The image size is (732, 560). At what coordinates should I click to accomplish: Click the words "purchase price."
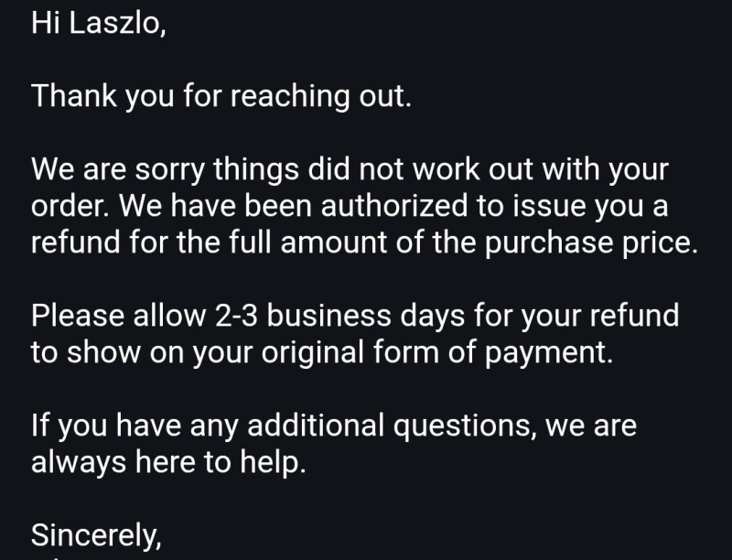(601, 243)
